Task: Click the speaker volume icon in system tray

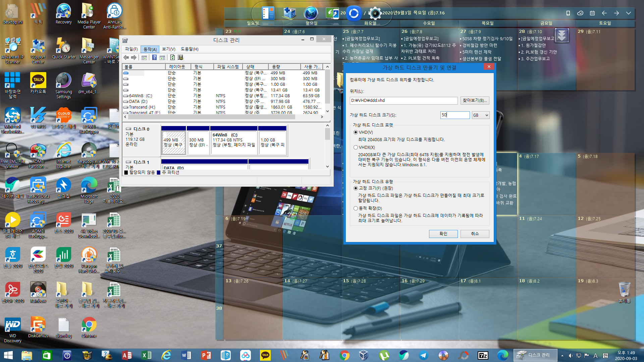Action: point(571,355)
